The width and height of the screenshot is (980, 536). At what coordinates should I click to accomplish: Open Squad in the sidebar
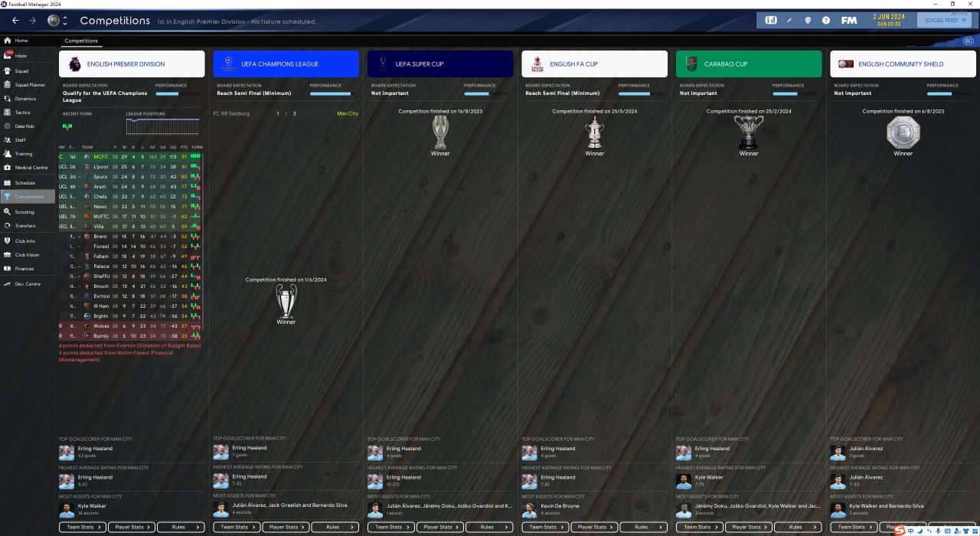(x=28, y=71)
